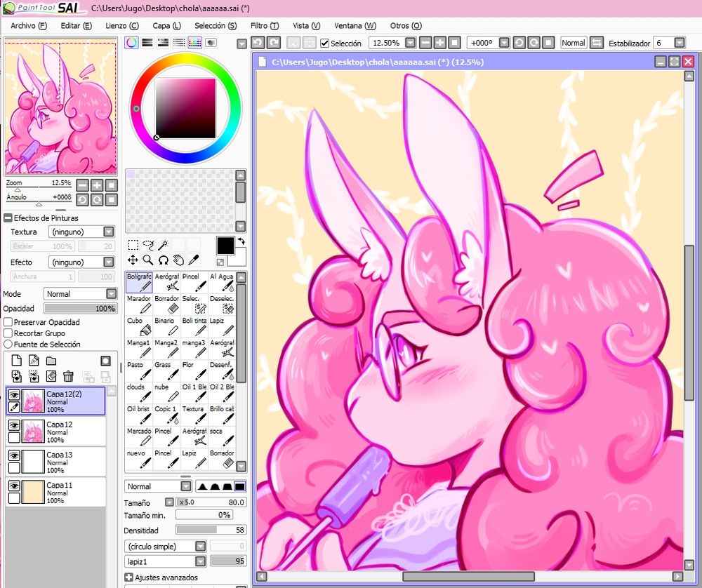Select the move layer tool
Image resolution: width=702 pixels, height=588 pixels.
pyautogui.click(x=133, y=260)
